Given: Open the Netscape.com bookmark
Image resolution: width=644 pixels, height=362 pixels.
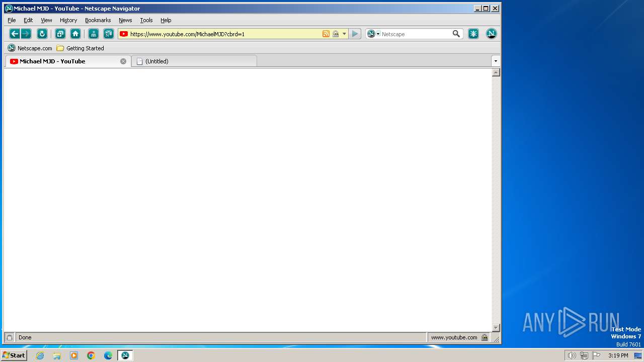Looking at the screenshot, I should tap(30, 48).
